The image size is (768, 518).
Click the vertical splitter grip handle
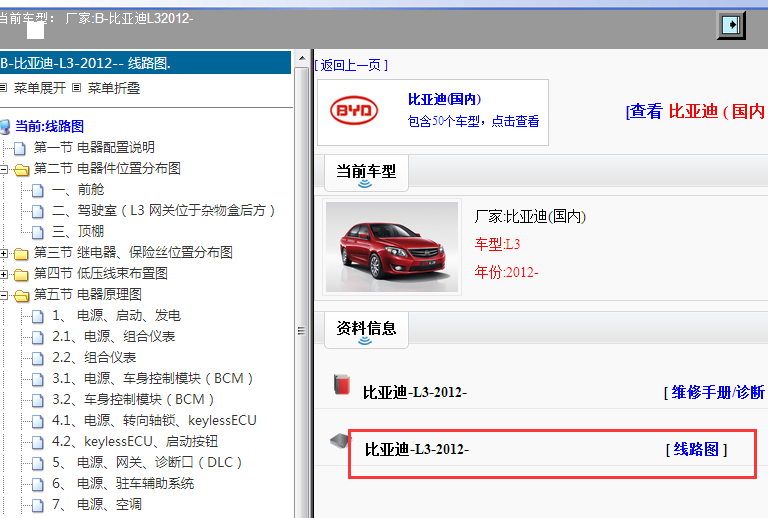(301, 331)
